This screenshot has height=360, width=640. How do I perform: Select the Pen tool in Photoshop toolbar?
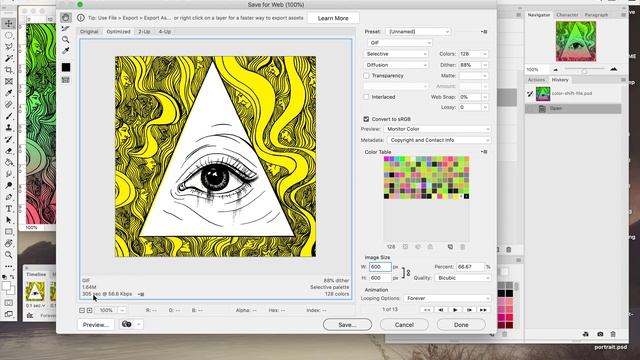coord(9,197)
